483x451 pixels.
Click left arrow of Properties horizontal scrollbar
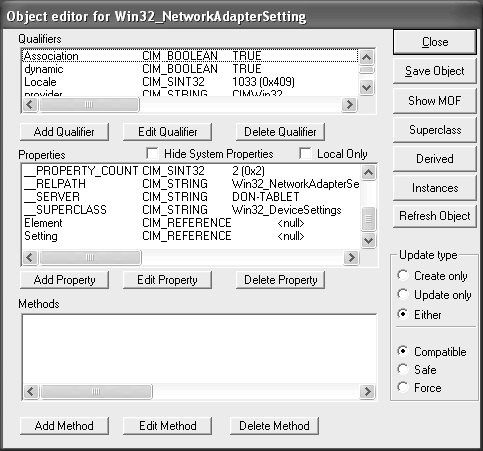pyautogui.click(x=30, y=257)
